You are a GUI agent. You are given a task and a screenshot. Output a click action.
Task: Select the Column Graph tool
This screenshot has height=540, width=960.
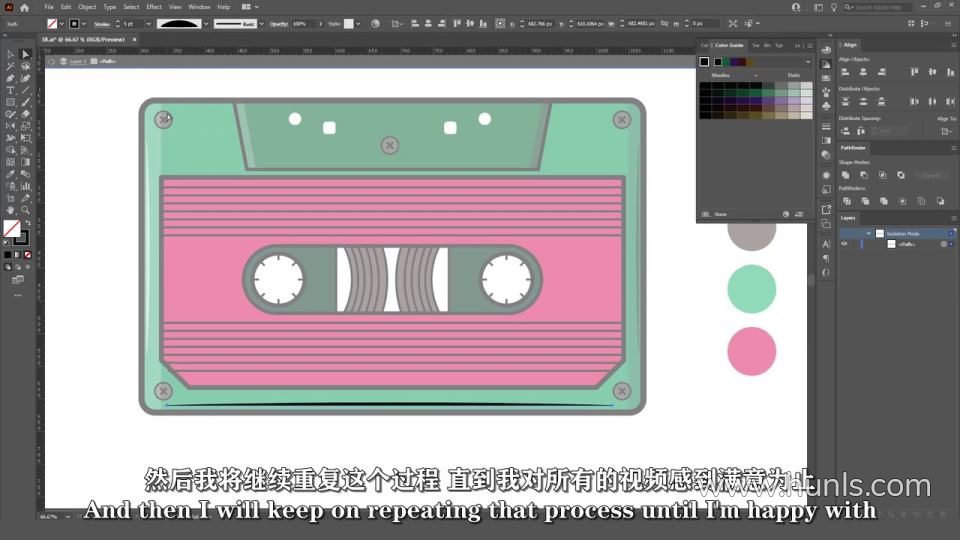point(25,186)
